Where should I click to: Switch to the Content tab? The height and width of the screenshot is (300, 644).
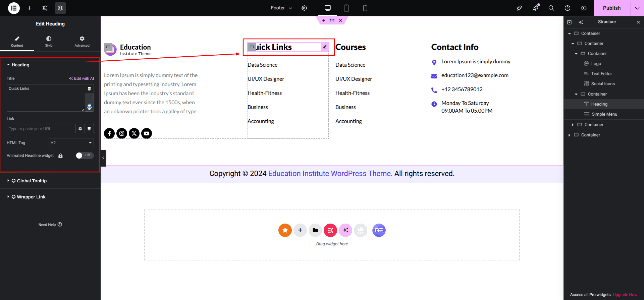point(17,42)
